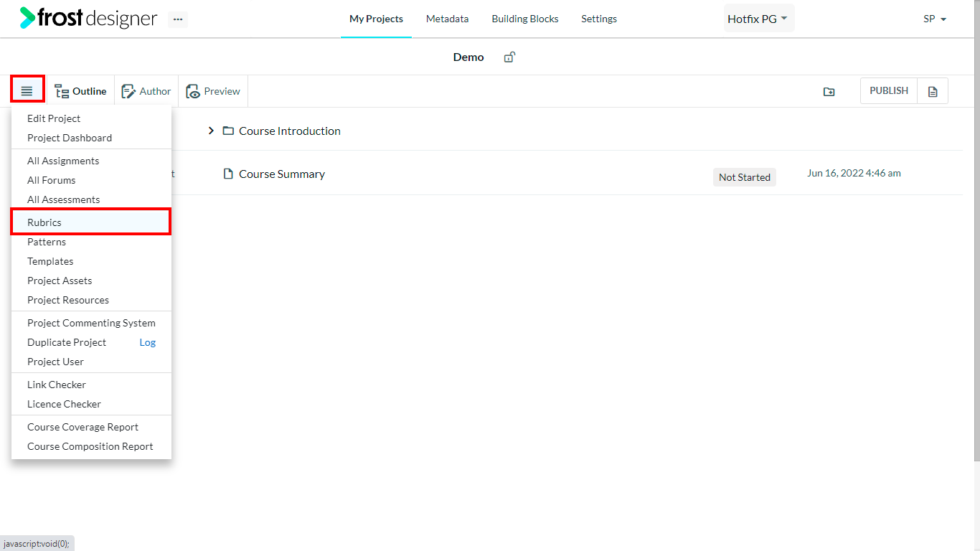
Task: Open the SP user account dropdown
Action: point(935,19)
